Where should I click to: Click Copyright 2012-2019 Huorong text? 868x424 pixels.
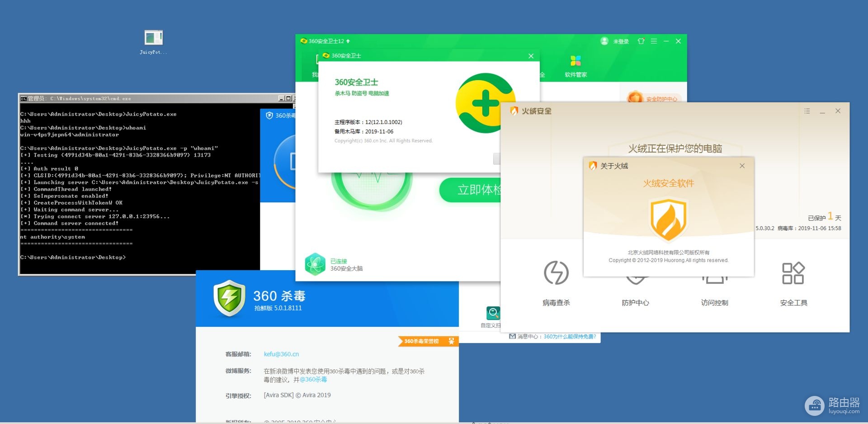pos(668,260)
